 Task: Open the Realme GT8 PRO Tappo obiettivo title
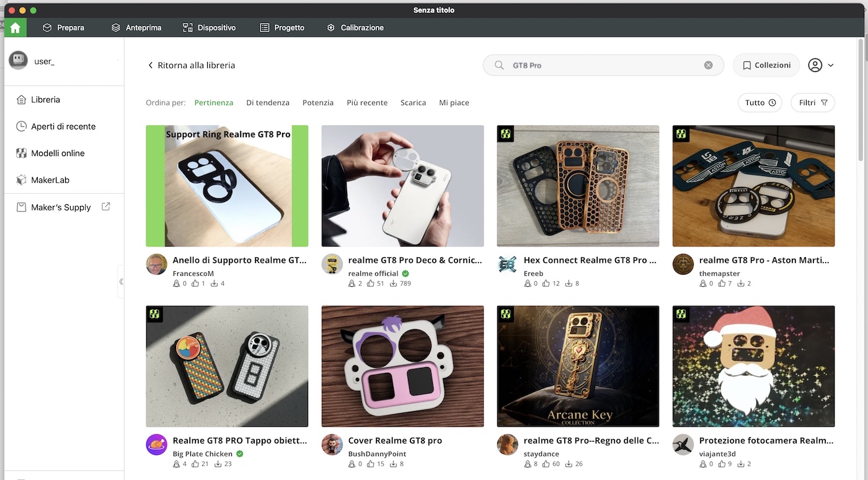239,440
